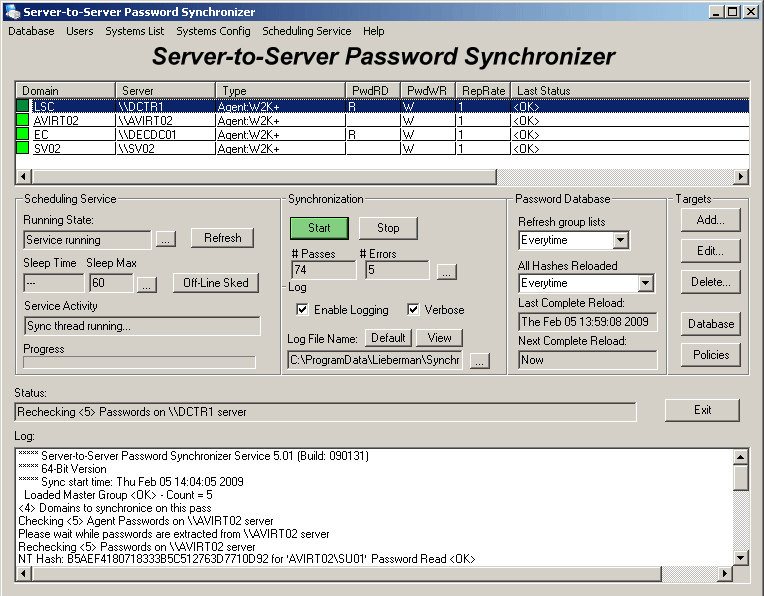Select the \\DCTR1 server cell
Image resolution: width=764 pixels, height=596 pixels.
(x=166, y=106)
